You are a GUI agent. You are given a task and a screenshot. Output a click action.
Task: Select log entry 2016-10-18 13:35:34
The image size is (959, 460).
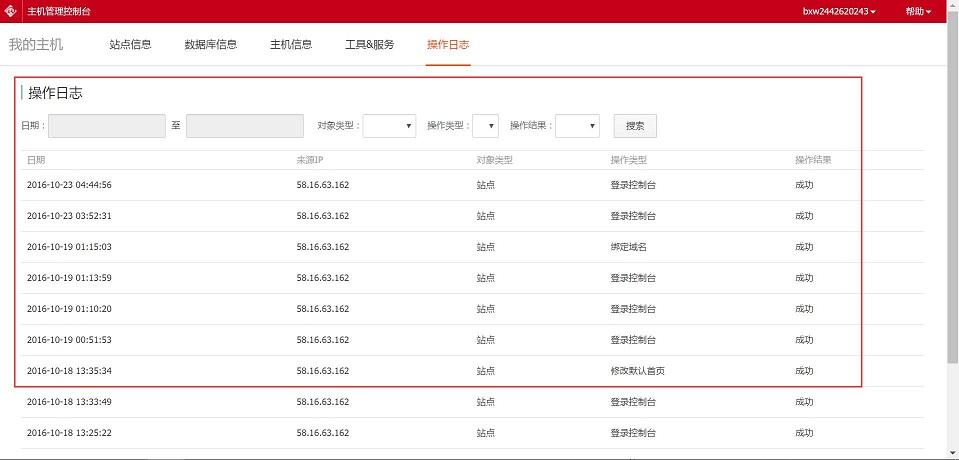[x=472, y=371]
